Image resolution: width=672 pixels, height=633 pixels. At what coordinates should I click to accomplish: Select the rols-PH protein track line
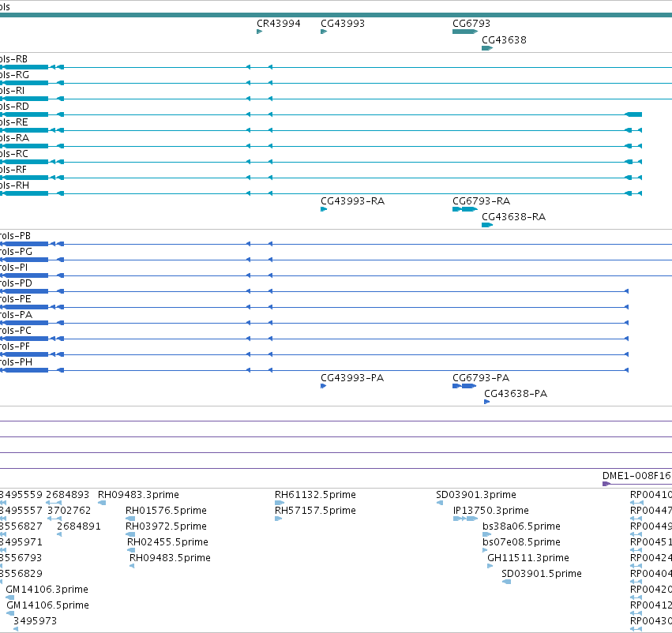click(x=314, y=370)
